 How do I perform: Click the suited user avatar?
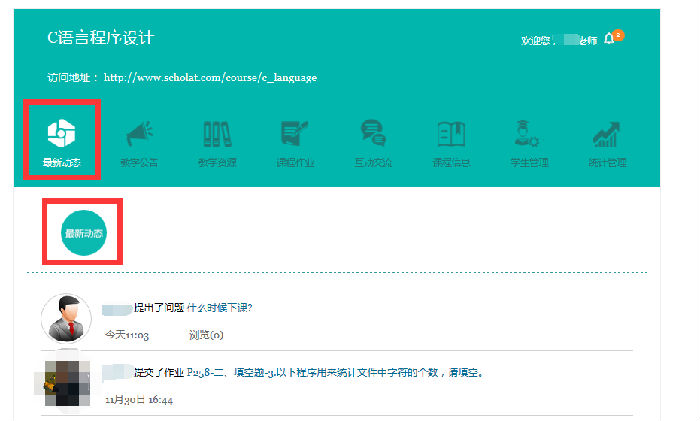click(x=65, y=319)
